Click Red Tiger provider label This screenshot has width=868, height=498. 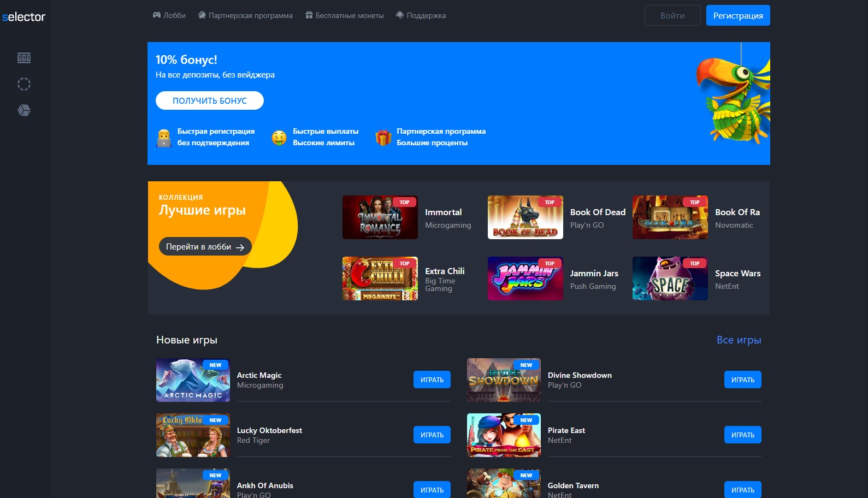coord(253,440)
